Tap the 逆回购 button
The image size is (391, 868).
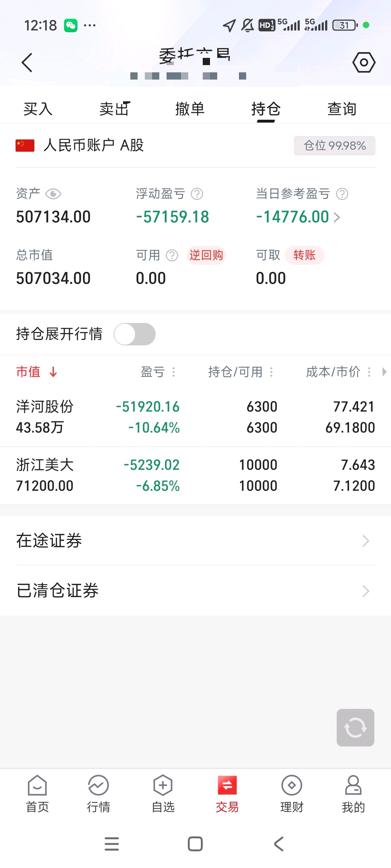(206, 255)
